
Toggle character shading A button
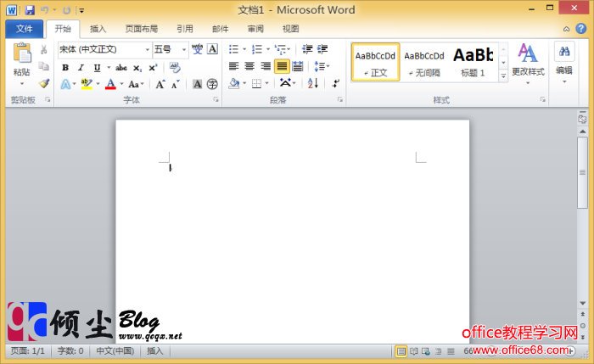[x=197, y=84]
